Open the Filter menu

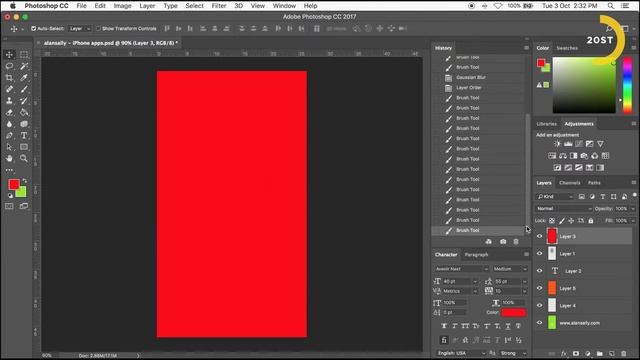(219, 6)
